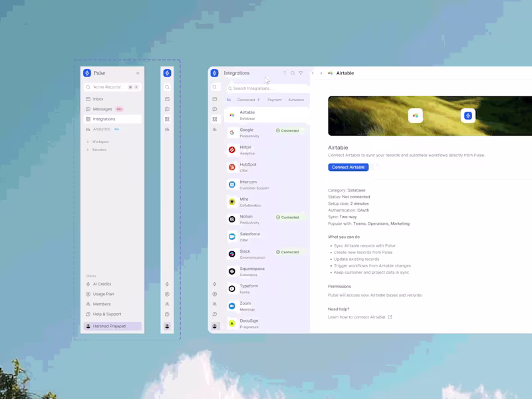Switch to the Connected tab in Integrations
The height and width of the screenshot is (399, 532).
point(248,100)
